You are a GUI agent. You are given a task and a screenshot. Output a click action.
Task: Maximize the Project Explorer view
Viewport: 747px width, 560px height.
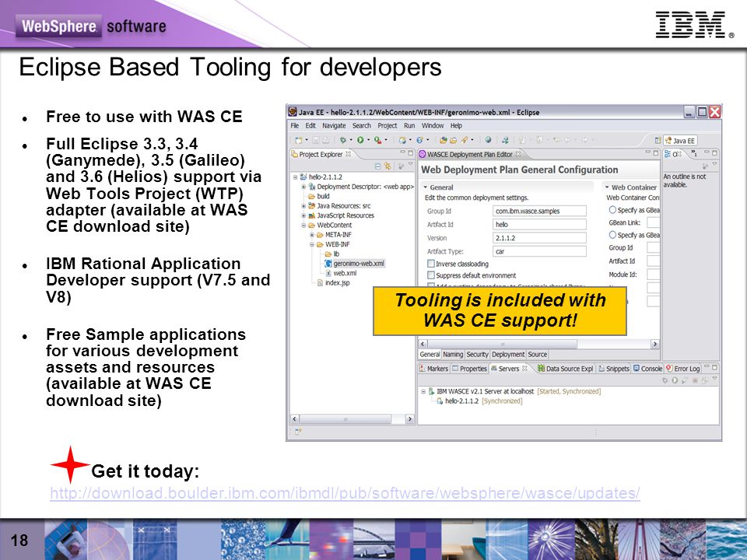click(411, 153)
